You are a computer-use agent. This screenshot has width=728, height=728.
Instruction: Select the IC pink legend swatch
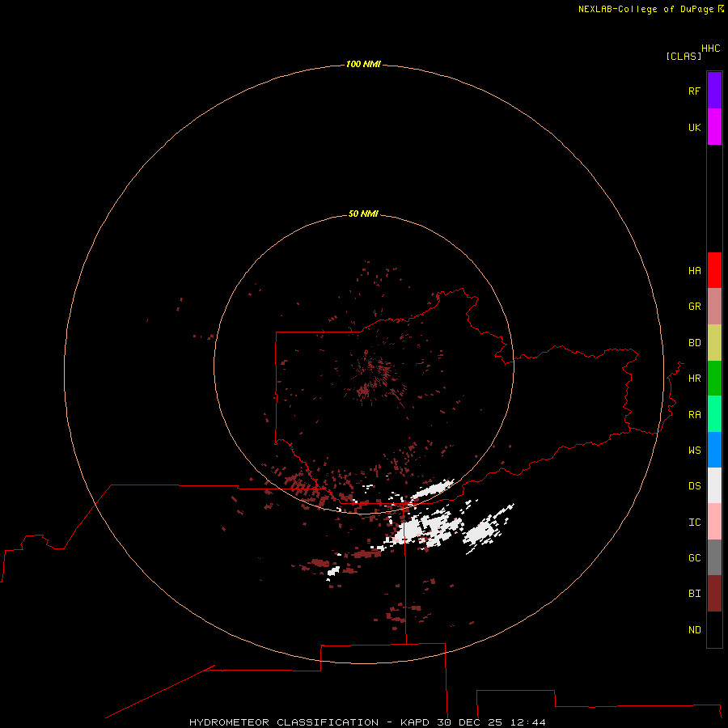click(714, 522)
